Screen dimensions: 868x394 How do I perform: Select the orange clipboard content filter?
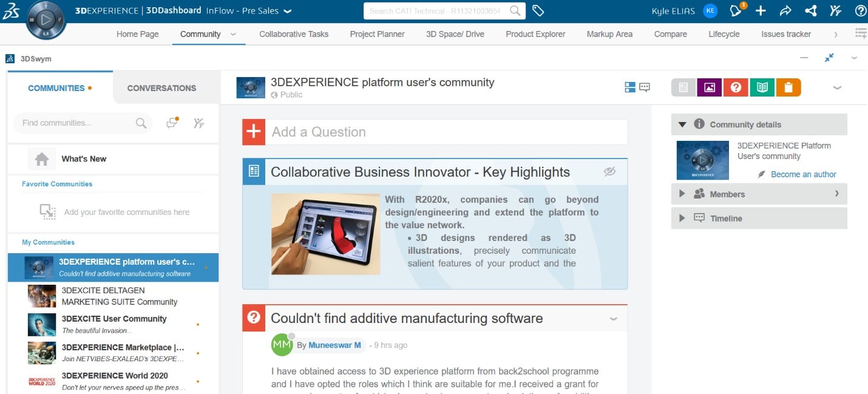(788, 87)
